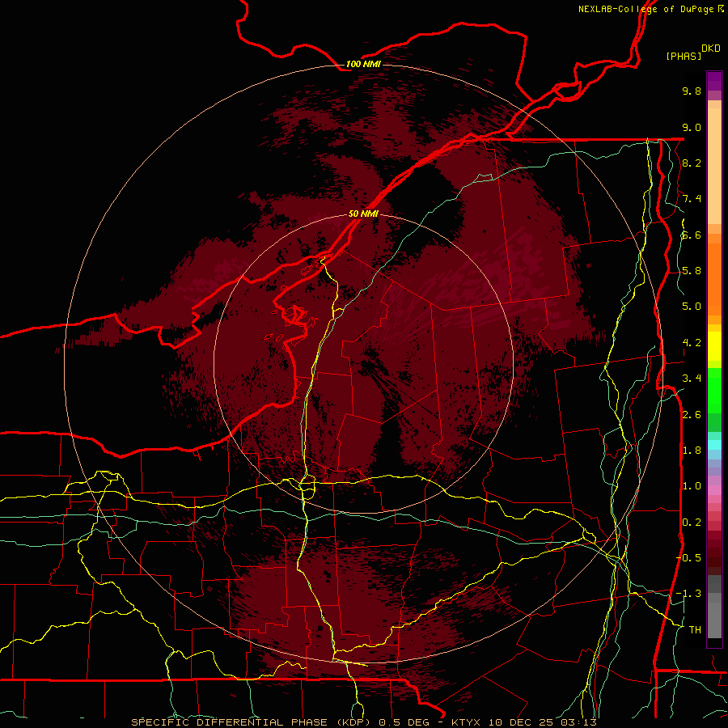Click the 1.0 legend value
Screen dimensions: 728x728
pyautogui.click(x=692, y=485)
